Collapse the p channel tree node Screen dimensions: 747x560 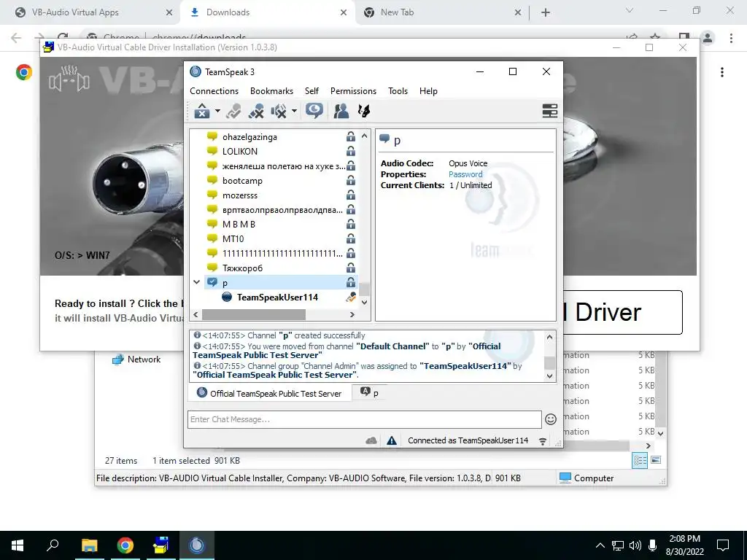point(196,282)
